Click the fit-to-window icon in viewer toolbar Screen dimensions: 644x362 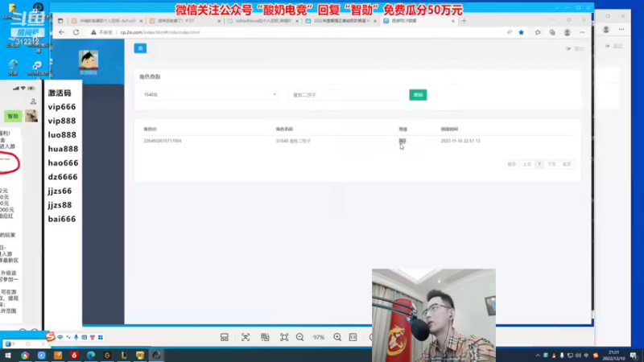(x=284, y=337)
